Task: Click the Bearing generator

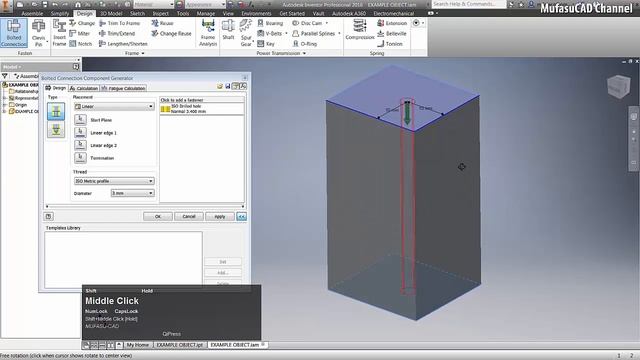Action: (x=270, y=23)
